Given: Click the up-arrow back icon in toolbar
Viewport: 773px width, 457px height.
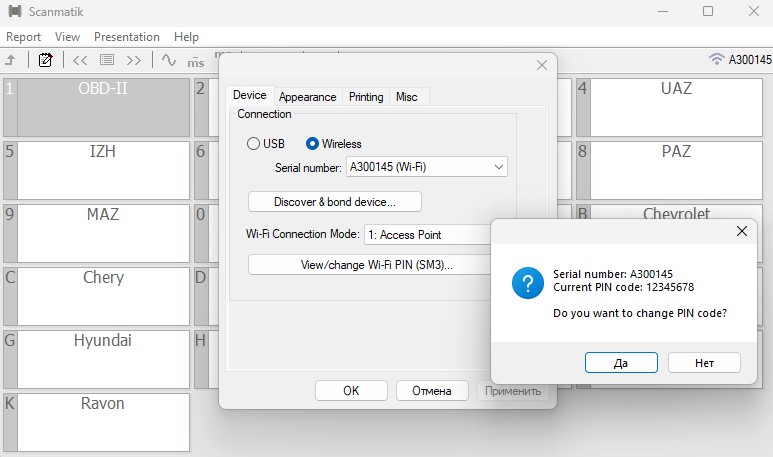Looking at the screenshot, I should coord(9,60).
